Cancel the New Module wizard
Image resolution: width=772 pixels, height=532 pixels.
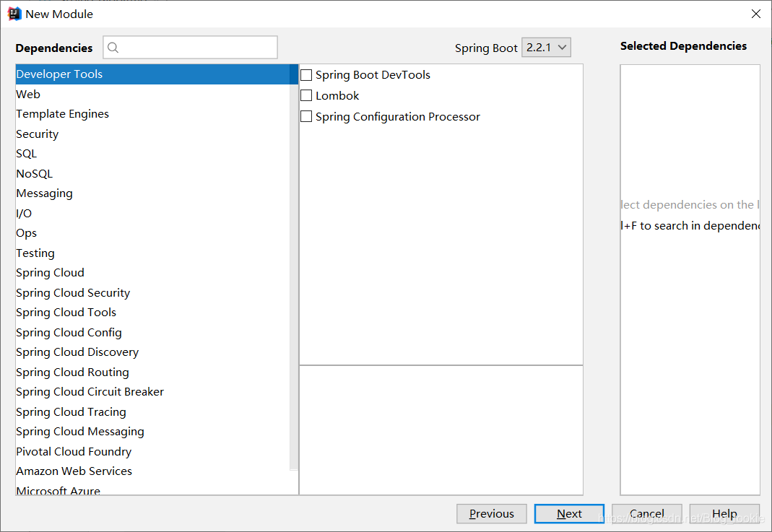coord(647,514)
